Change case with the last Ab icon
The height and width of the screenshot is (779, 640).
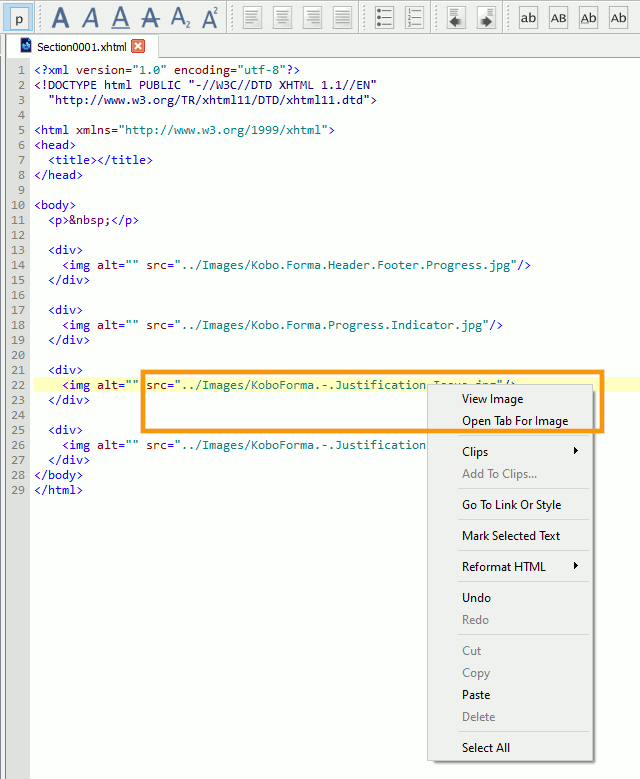point(618,18)
